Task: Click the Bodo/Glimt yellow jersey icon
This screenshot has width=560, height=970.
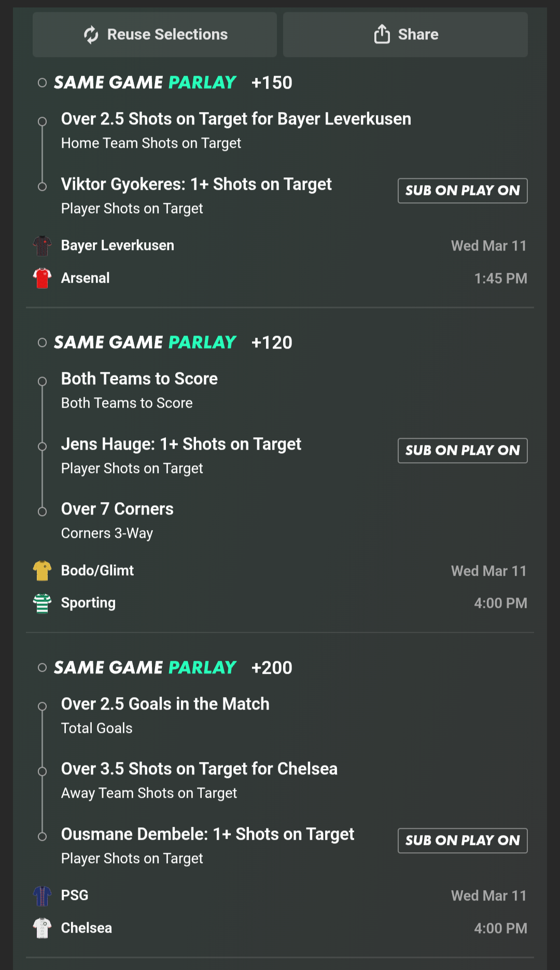Action: click(43, 571)
